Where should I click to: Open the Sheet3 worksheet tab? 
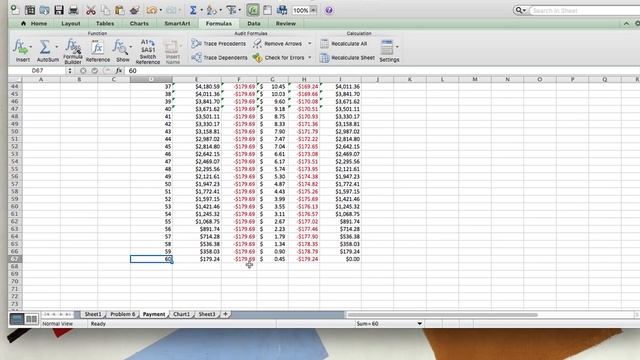click(x=207, y=314)
